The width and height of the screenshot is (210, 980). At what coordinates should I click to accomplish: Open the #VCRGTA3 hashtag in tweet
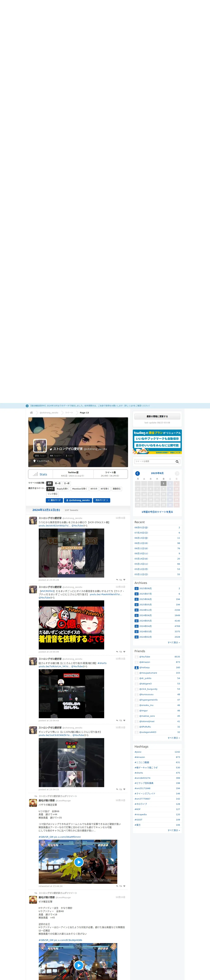tap(47, 591)
